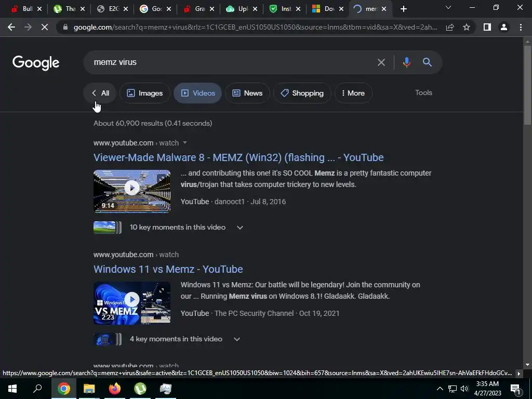This screenshot has width=532, height=399.
Task: Switch to the 'Upl' browser tab
Action: tap(238, 9)
